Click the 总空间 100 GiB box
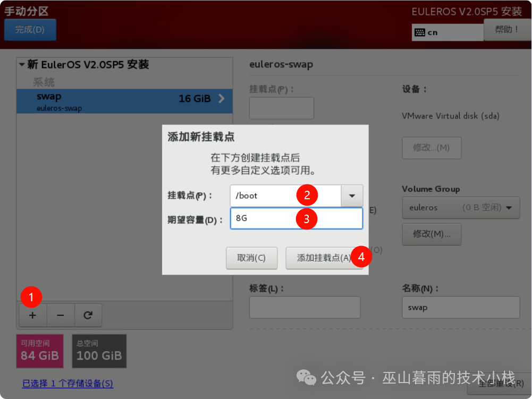The width and height of the screenshot is (532, 399). pos(99,351)
